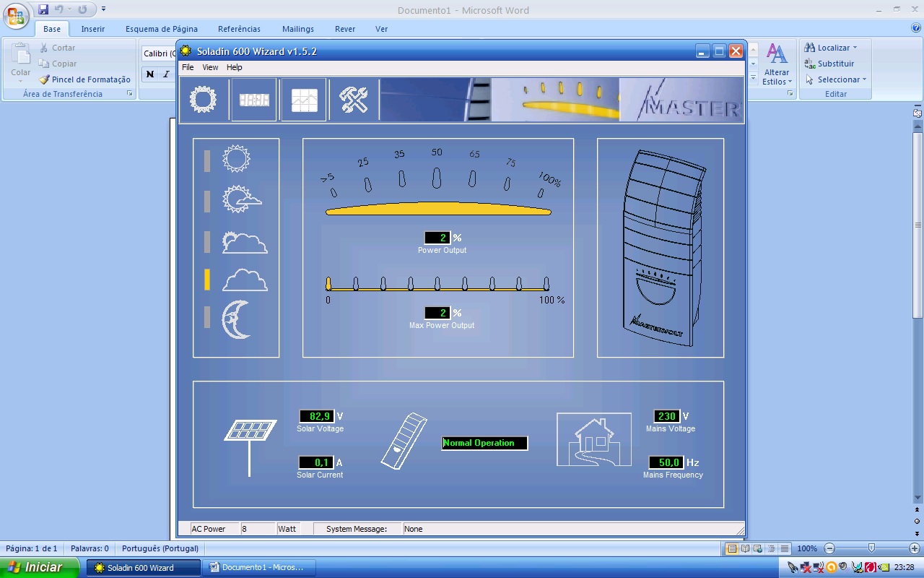Switch to the Inserir ribbon tab
This screenshot has height=578, width=924.
pos(93,29)
